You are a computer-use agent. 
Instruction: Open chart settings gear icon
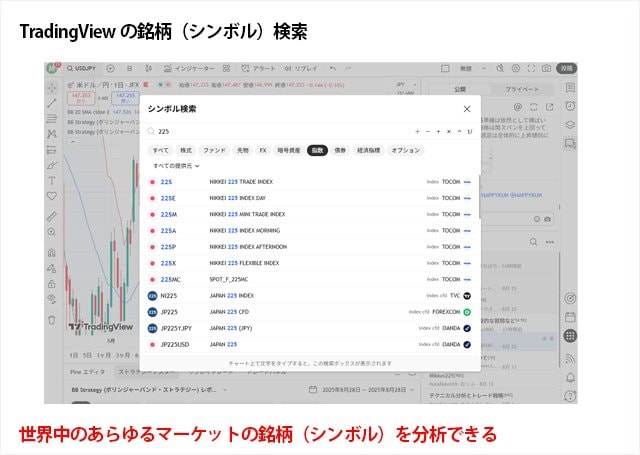coord(516,69)
